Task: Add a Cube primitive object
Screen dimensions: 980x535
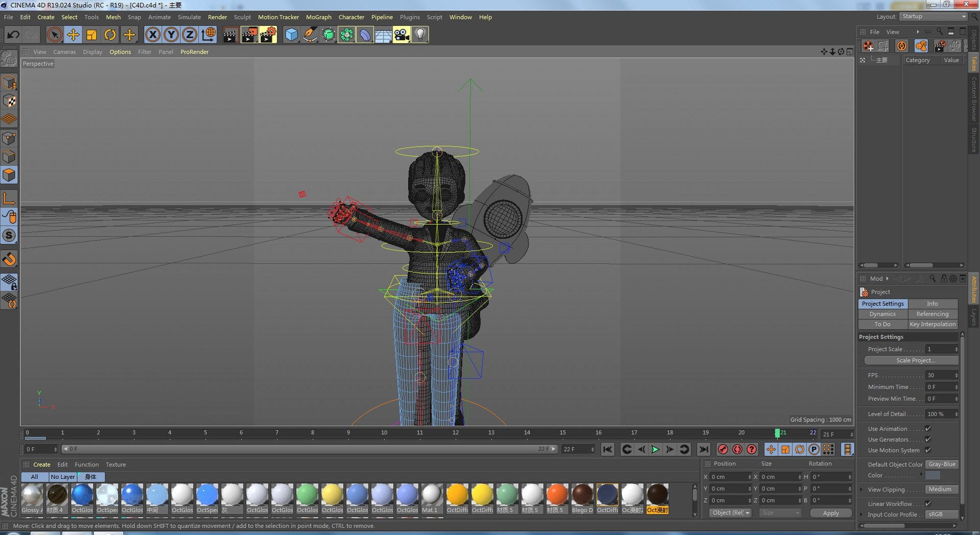Action: click(x=291, y=35)
